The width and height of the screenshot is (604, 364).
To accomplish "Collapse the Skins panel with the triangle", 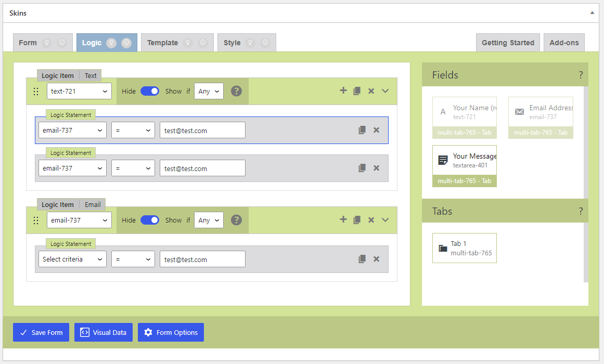I will point(592,12).
